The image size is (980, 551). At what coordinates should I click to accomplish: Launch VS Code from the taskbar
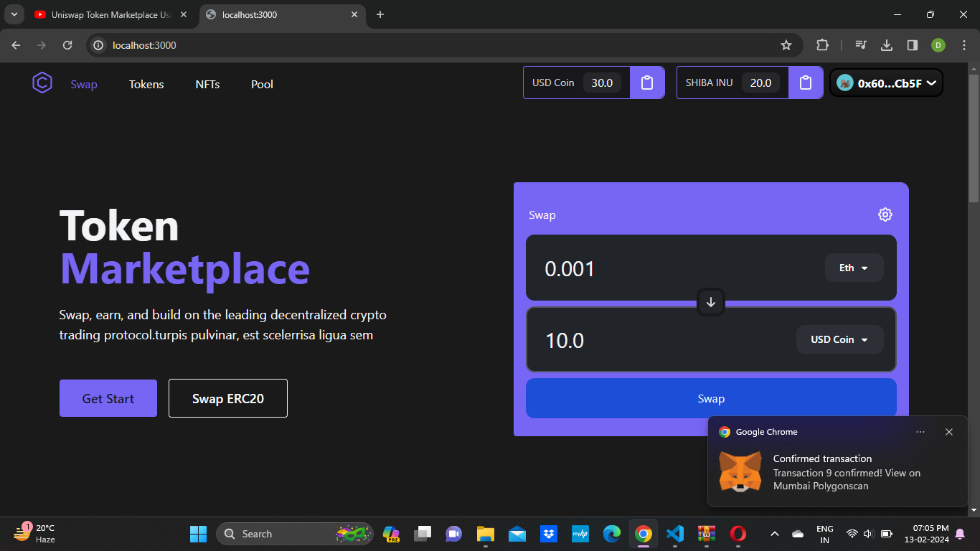675,534
